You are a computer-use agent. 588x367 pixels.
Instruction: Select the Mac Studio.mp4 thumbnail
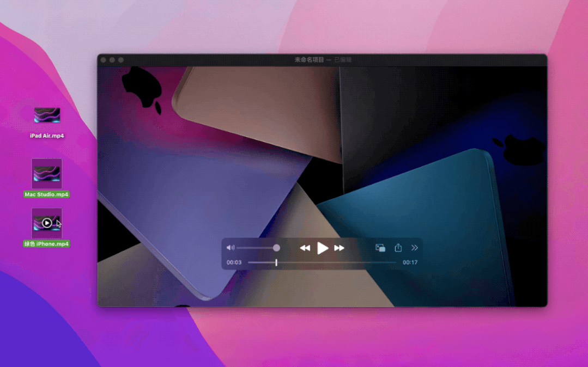(x=47, y=174)
